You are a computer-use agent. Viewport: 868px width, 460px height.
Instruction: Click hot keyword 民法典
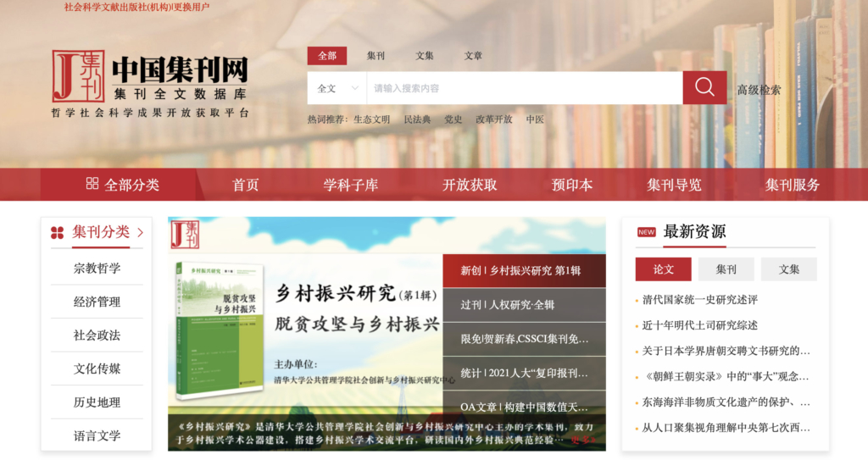pos(417,119)
